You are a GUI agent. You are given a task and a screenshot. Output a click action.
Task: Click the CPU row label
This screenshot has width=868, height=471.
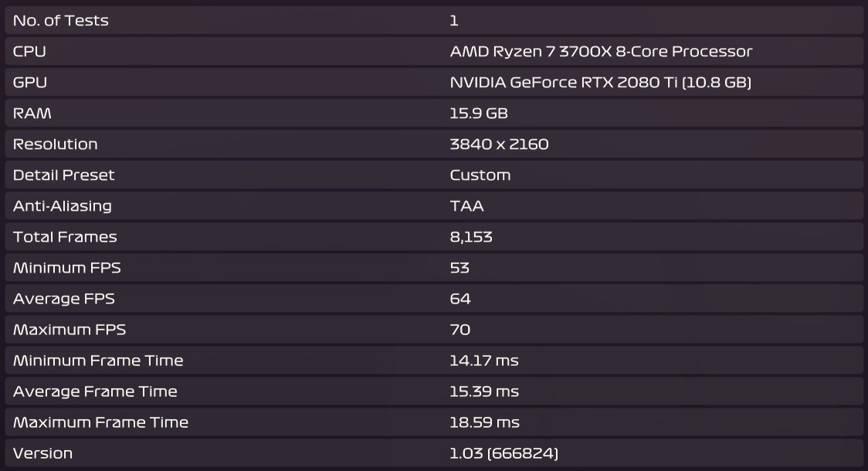point(29,52)
